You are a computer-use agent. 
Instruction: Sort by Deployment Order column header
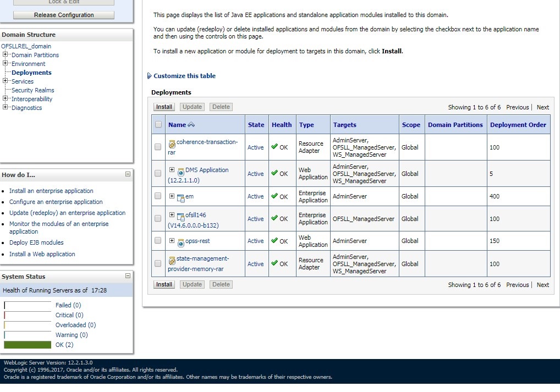pyautogui.click(x=518, y=125)
